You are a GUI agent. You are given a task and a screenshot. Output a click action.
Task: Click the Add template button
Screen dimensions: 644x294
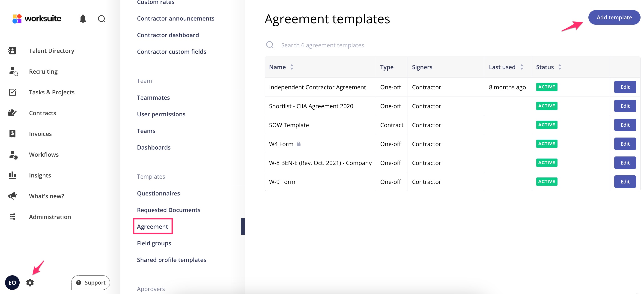point(614,18)
